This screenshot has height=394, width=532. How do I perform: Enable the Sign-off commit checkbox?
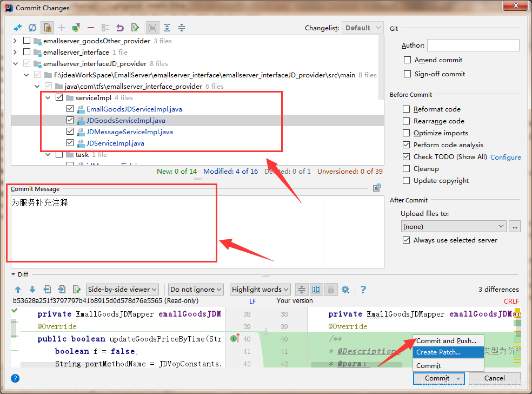pos(408,74)
